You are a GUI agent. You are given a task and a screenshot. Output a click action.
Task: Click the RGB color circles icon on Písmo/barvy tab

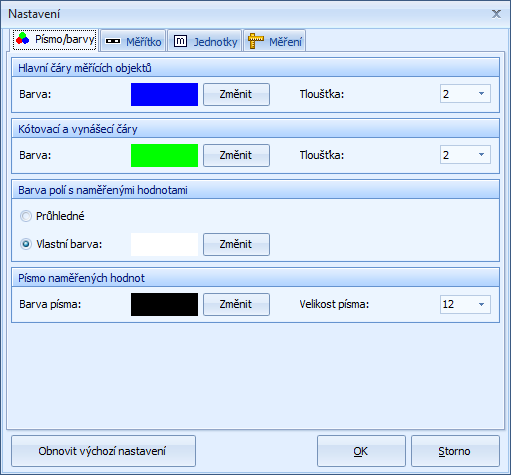tap(23, 38)
